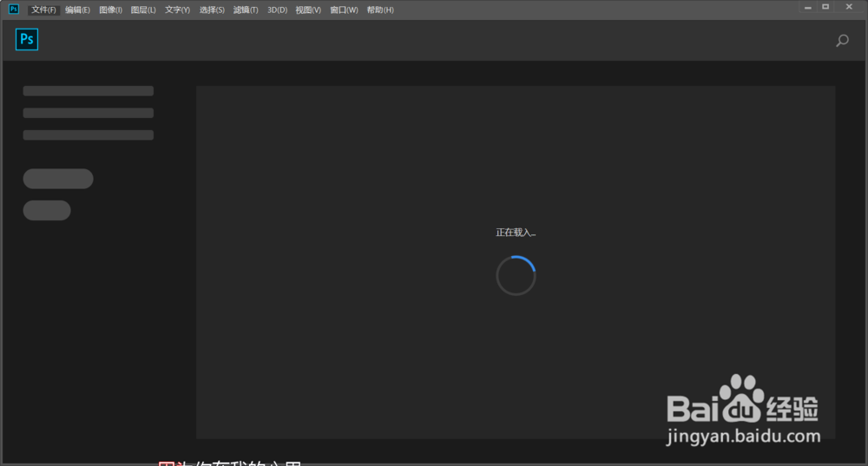
Task: Open the 3D(D) menu
Action: tap(278, 10)
